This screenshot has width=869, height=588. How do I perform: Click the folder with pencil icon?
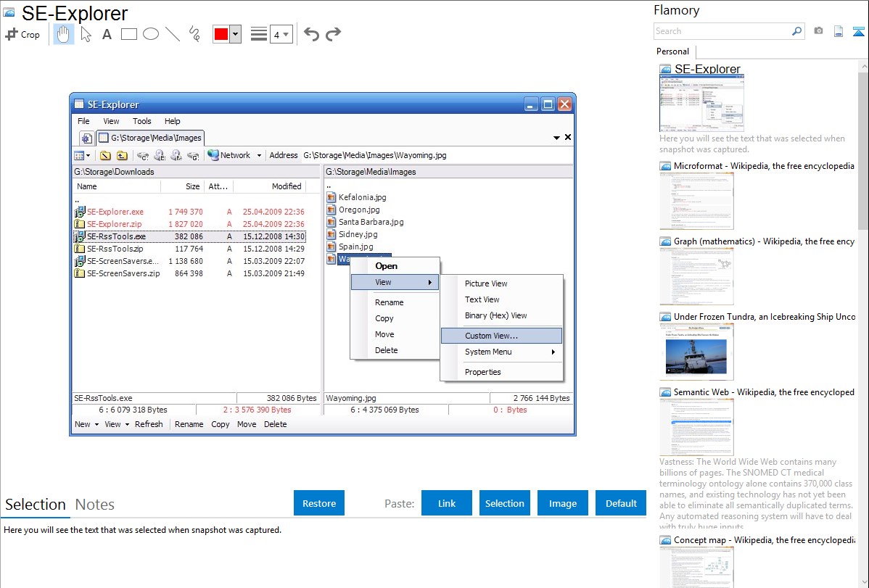[x=105, y=156]
